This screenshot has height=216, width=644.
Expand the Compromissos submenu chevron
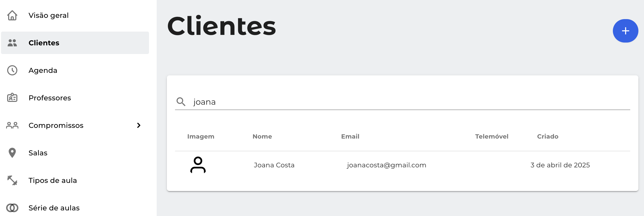point(139,125)
